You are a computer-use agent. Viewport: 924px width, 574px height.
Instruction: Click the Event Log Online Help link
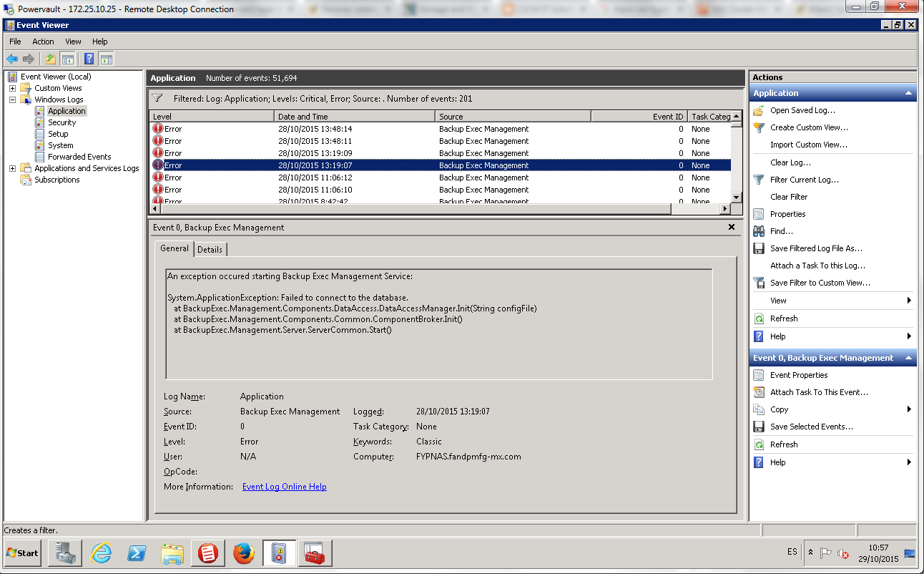[283, 486]
